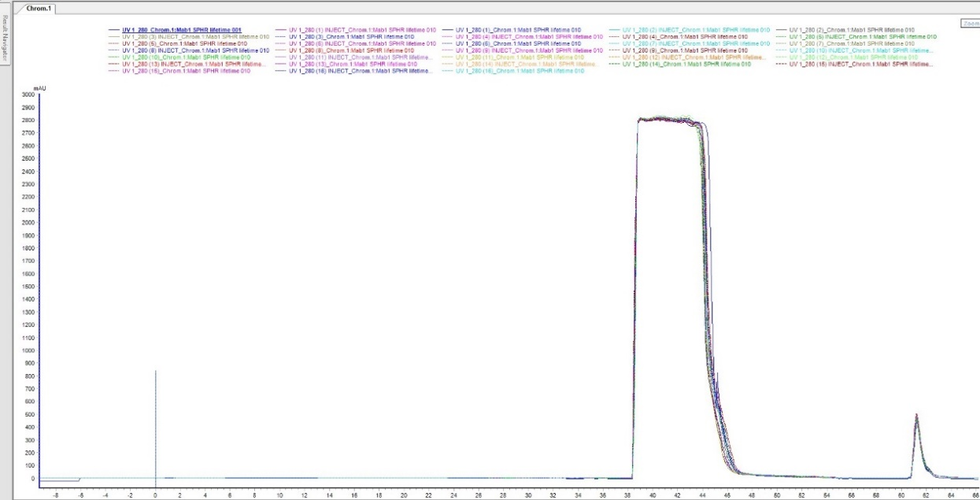Click the 3000 tick on the y-axis

coord(28,94)
